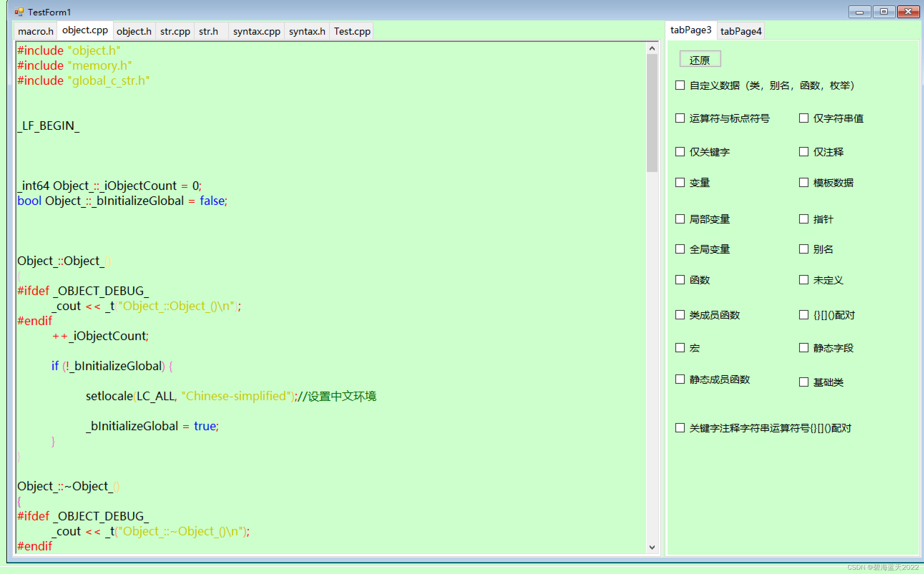Click the '_int64 Object_::_iObjectCount = 0;' line
Screen dimensions: 924x574
point(110,186)
